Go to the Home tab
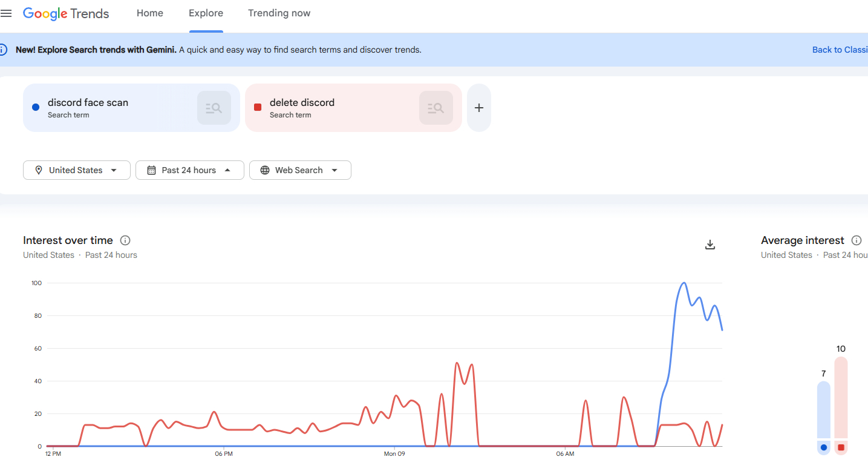Image resolution: width=868 pixels, height=474 pixels. (150, 13)
